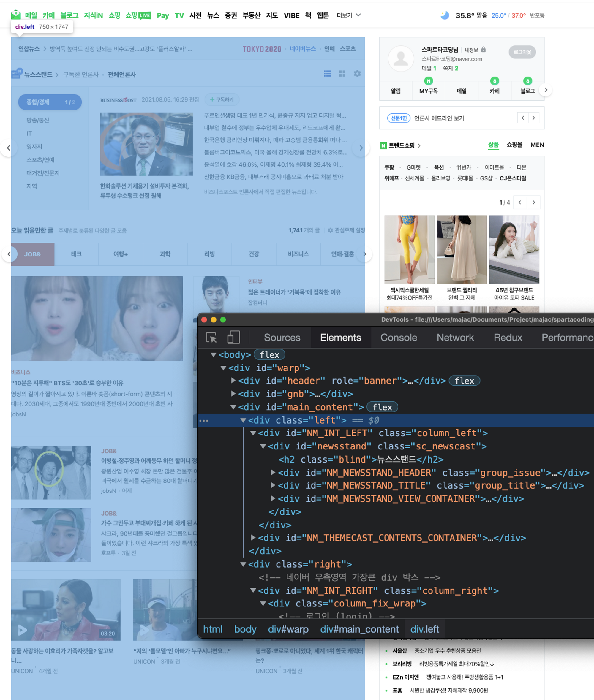594x700 pixels.
Task: Open the Console tab in DevTools
Action: click(399, 338)
